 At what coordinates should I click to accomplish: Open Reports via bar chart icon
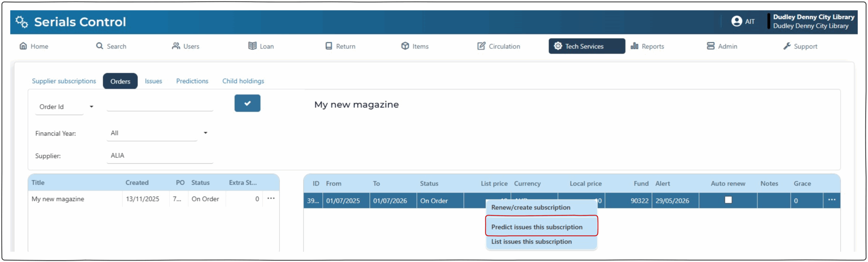[x=634, y=46]
